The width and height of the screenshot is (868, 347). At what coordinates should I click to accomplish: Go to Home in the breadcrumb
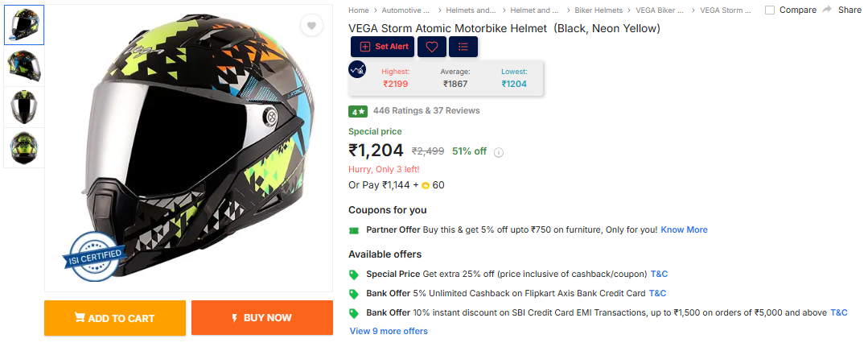[x=359, y=10]
